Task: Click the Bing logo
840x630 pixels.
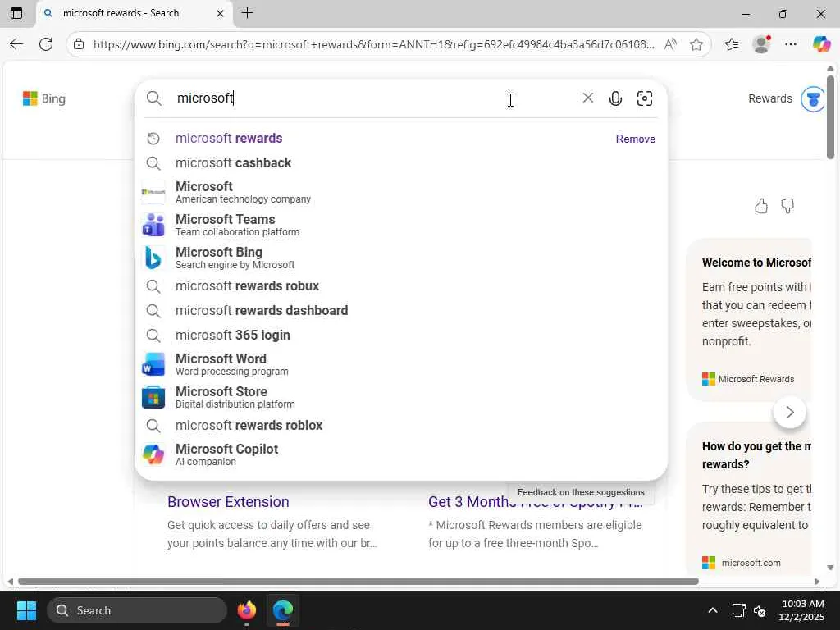Action: 44,98
